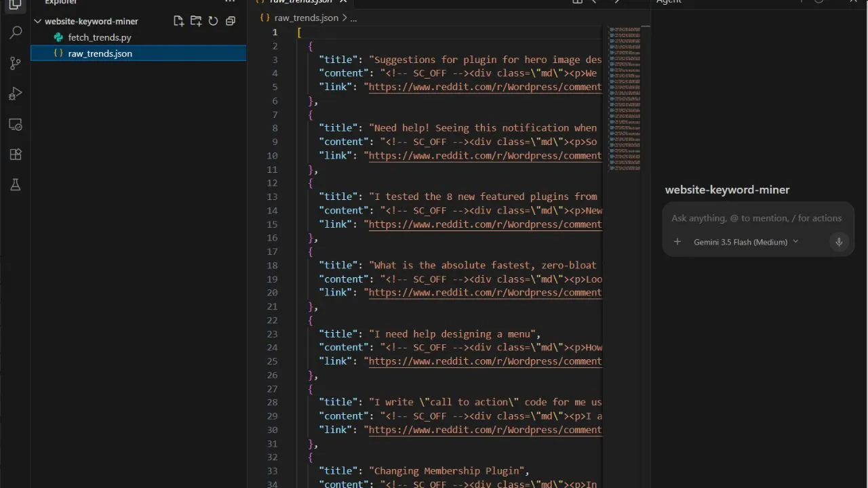Click the opening brace on line 32
The width and height of the screenshot is (868, 488).
point(311,457)
